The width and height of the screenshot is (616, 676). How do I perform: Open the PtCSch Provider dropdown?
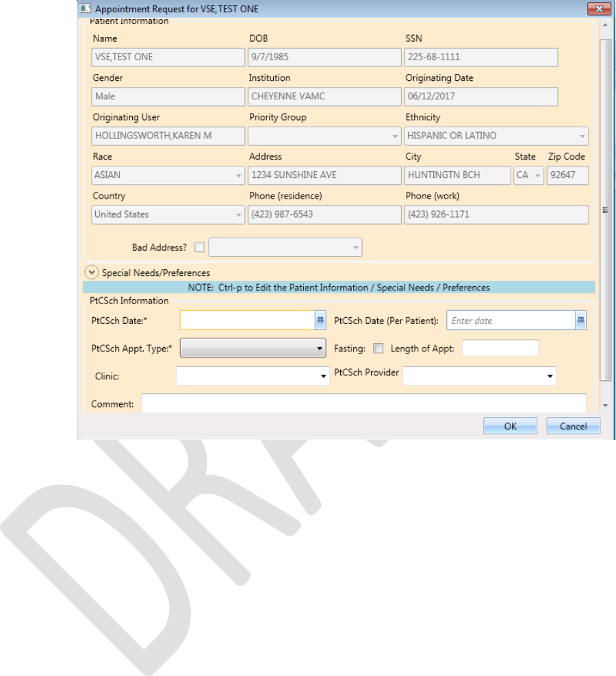click(479, 376)
